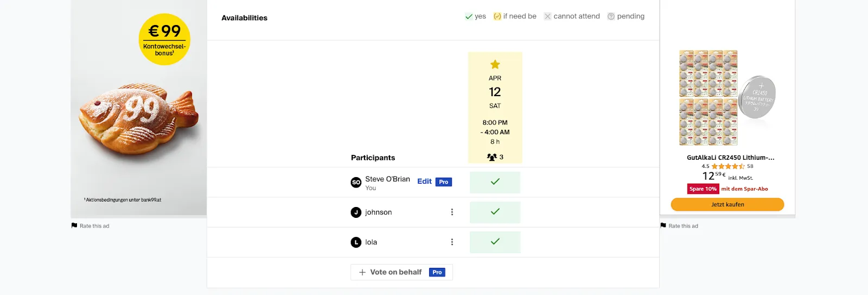Click lola's L avatar icon

pos(356,242)
